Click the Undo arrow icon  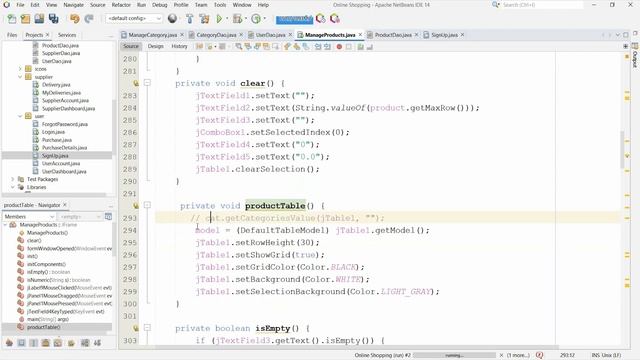point(75,19)
